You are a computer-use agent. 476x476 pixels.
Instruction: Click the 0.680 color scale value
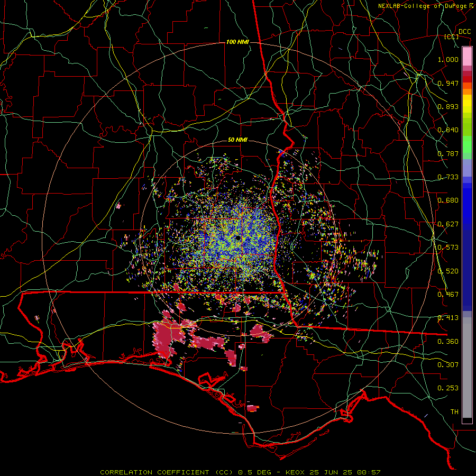pos(448,200)
